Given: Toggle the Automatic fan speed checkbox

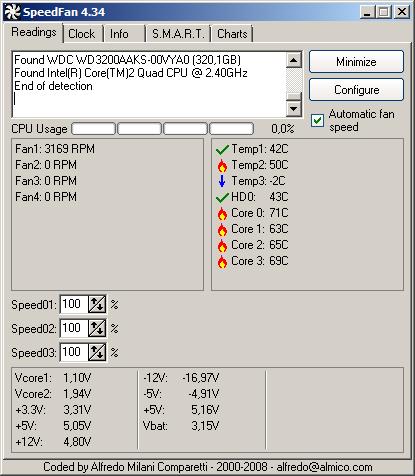Looking at the screenshot, I should pos(317,120).
